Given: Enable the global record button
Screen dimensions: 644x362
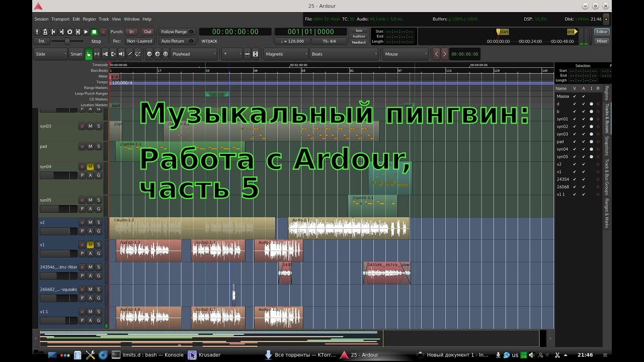Looking at the screenshot, I should click(103, 32).
